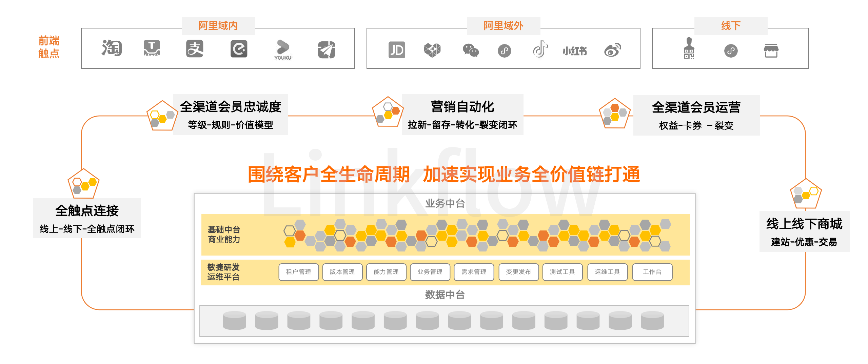The width and height of the screenshot is (868, 364).
Task: Select the QR code stamp icon under 线下
Action: (689, 48)
